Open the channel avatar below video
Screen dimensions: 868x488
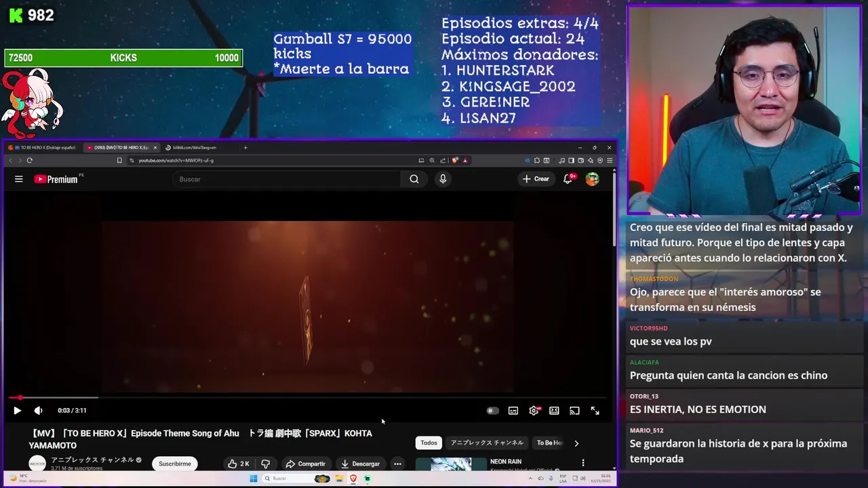click(38, 464)
